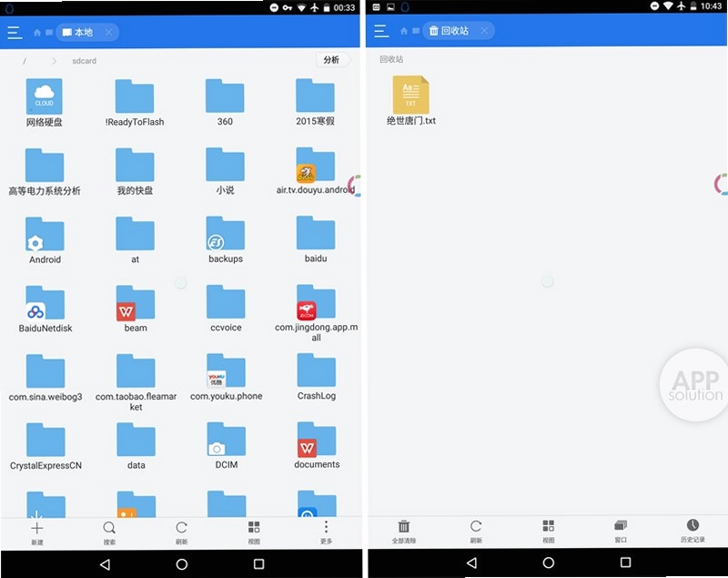Viewport: 728px width, 578px height.
Task: Tap Android recents button on left screen
Action: [x=258, y=563]
